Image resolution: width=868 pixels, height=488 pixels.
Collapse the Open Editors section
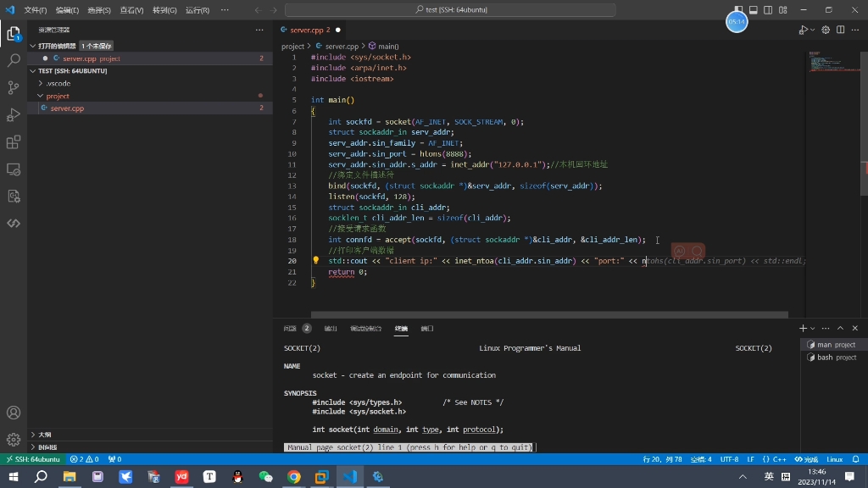tap(33, 46)
